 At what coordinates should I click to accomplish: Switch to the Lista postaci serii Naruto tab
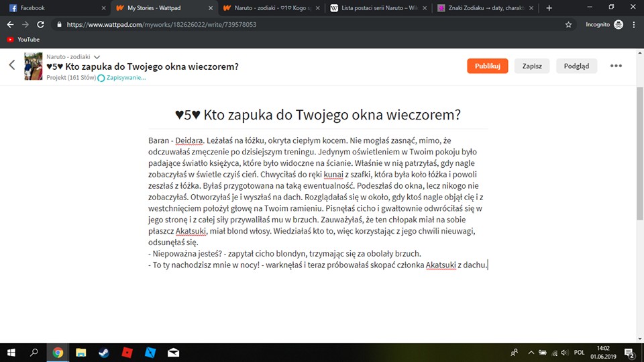(379, 8)
